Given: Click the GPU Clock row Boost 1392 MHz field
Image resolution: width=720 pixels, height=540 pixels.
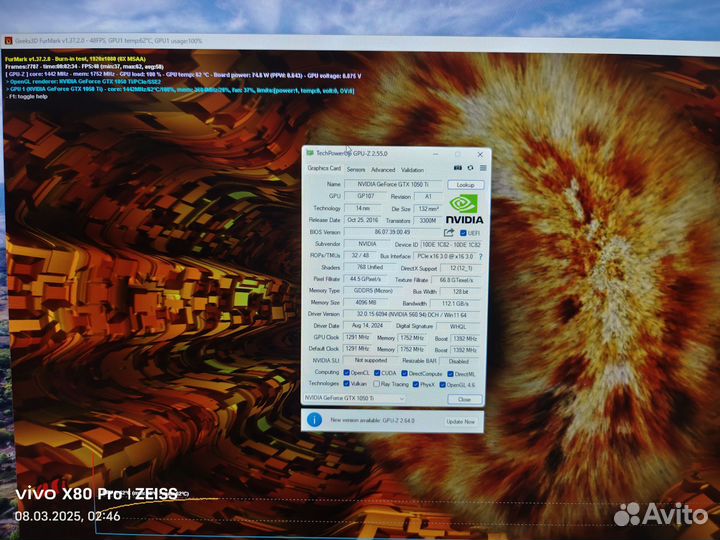Looking at the screenshot, I should click(x=465, y=339).
